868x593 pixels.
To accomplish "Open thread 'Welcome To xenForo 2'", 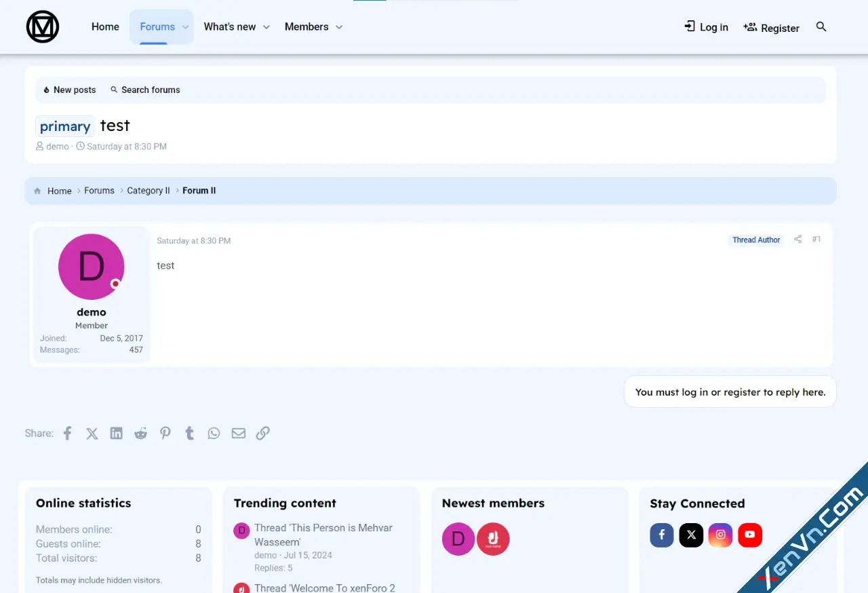I will 325,588.
